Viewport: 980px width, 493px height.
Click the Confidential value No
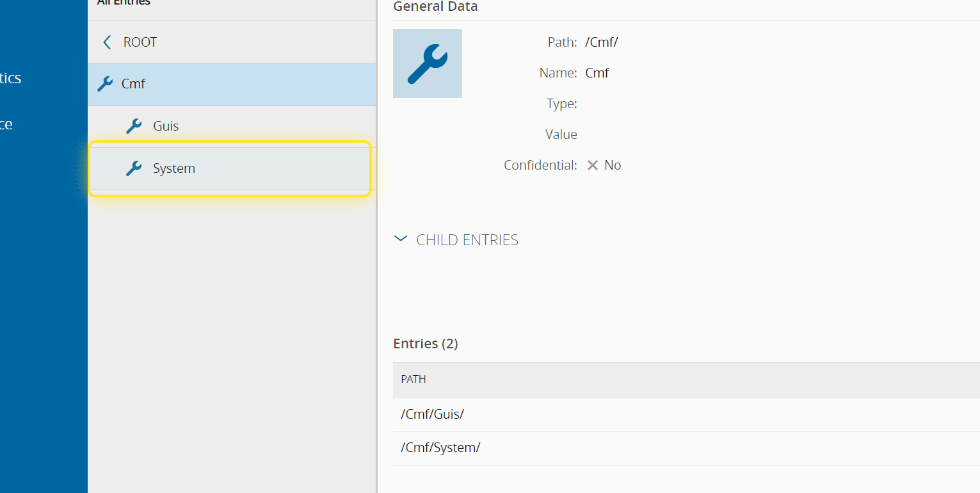tap(613, 165)
